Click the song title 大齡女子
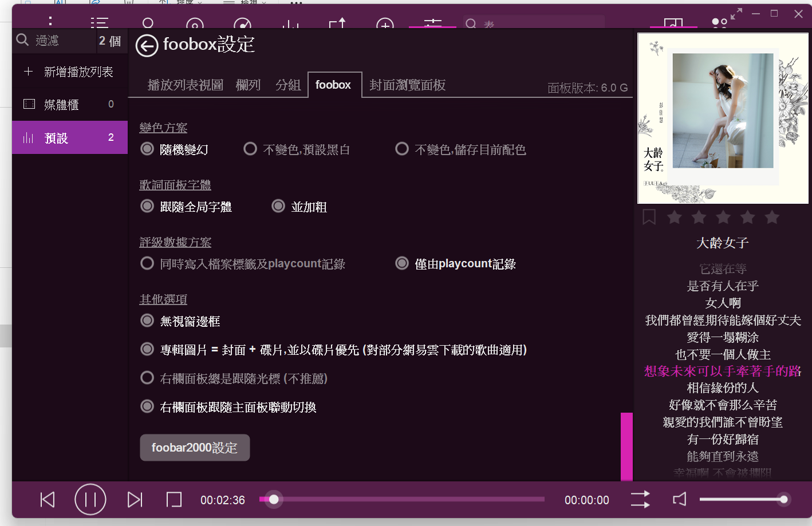This screenshot has width=812, height=526. 723,243
